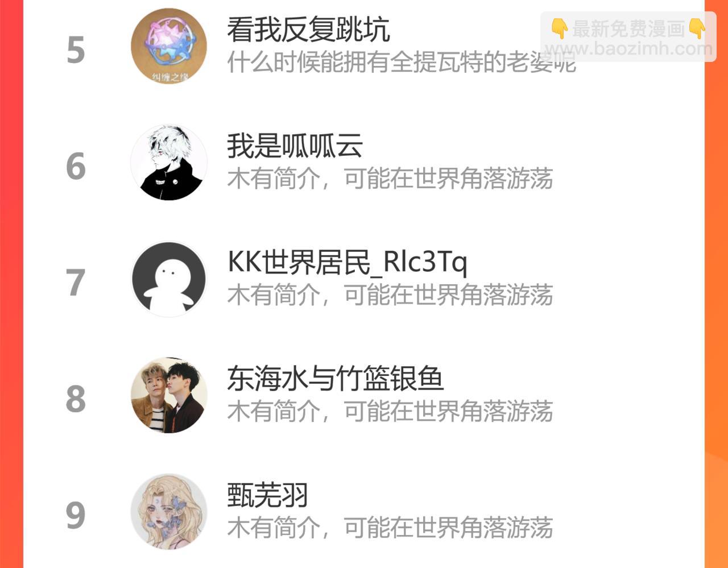728x568 pixels.
Task: Click rank number 8
Action: click(76, 399)
